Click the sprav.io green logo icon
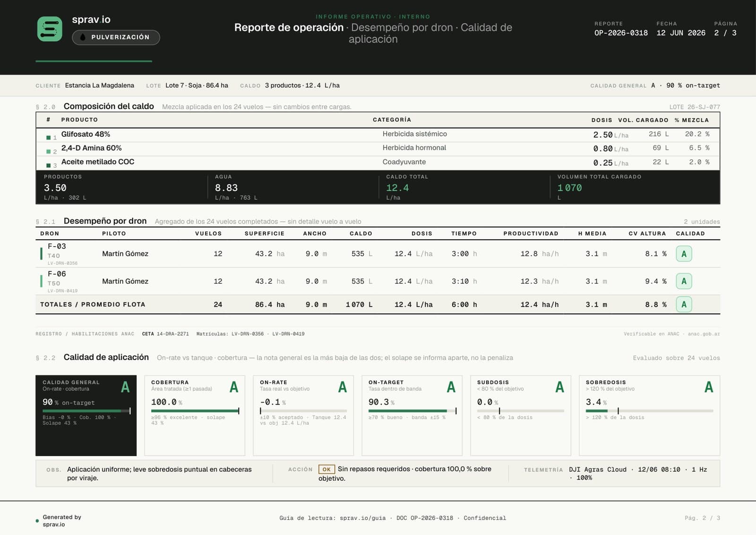This screenshot has width=756, height=535. [x=50, y=29]
